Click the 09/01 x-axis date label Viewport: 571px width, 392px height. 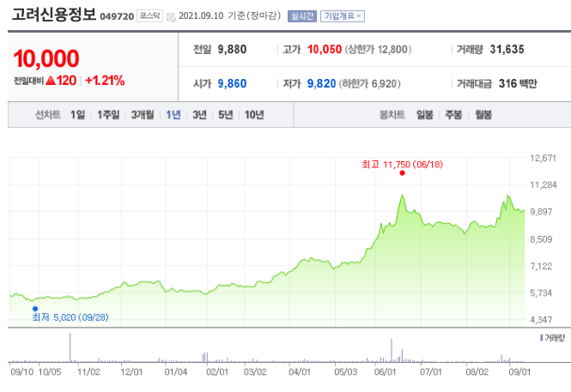(519, 372)
